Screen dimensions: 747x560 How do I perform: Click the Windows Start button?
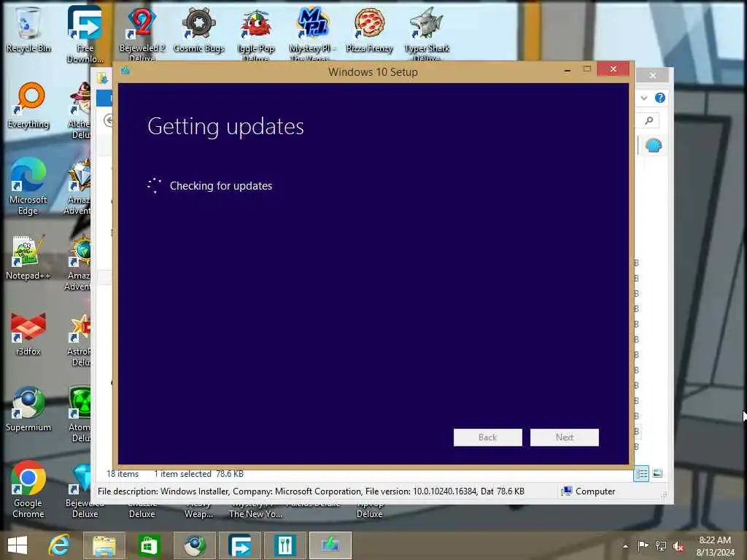pyautogui.click(x=18, y=545)
